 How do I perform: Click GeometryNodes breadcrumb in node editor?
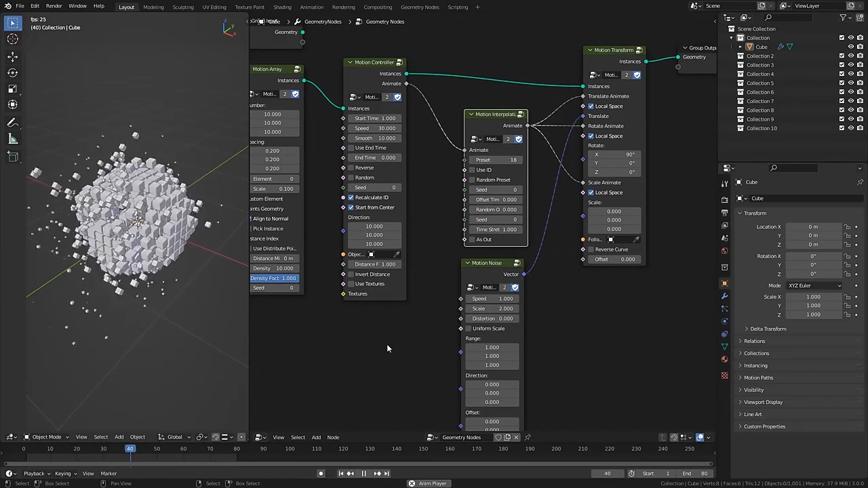[x=322, y=22]
